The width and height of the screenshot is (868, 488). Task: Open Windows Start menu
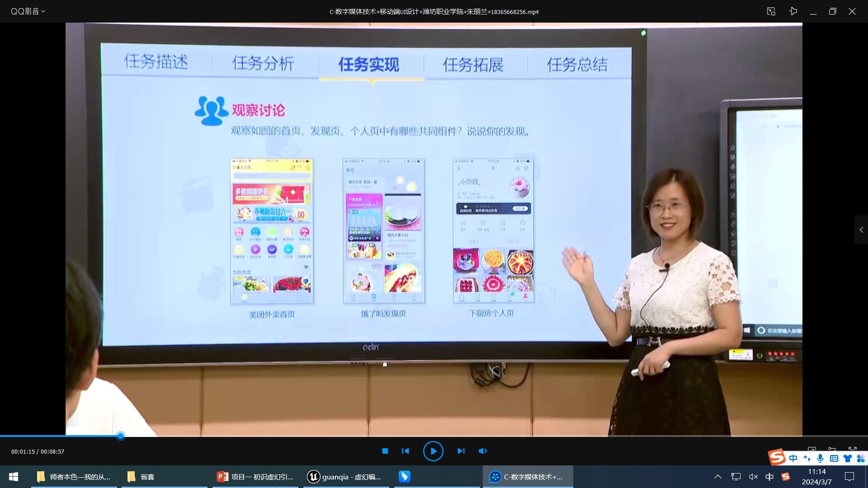[x=14, y=477]
